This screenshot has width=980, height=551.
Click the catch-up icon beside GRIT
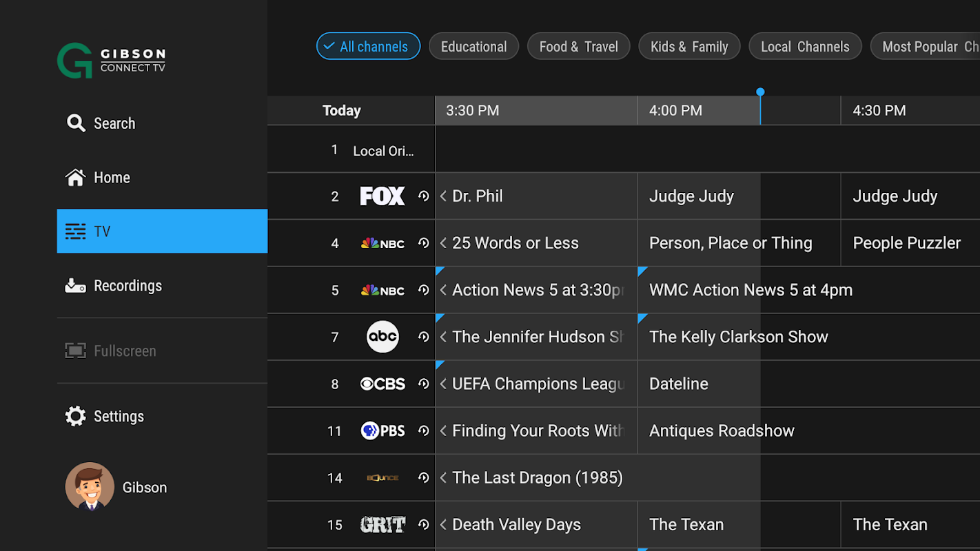coord(423,524)
